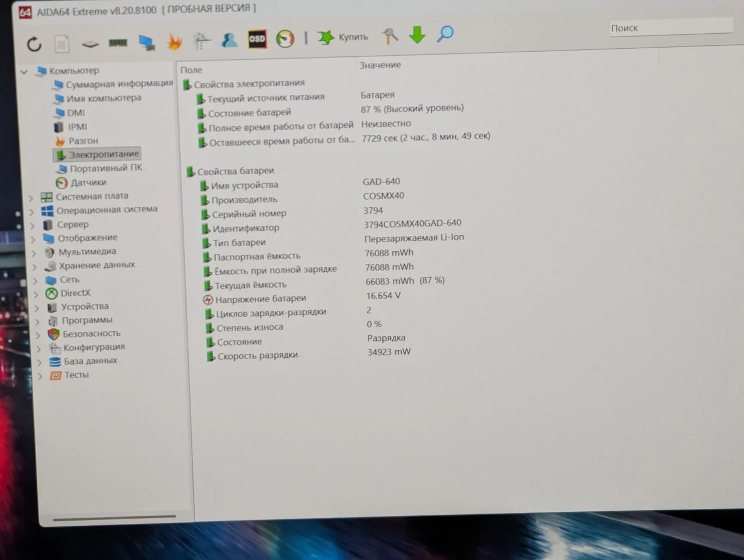Launch the flame stability test icon
Viewport: 744px width, 560px height.
coord(174,41)
